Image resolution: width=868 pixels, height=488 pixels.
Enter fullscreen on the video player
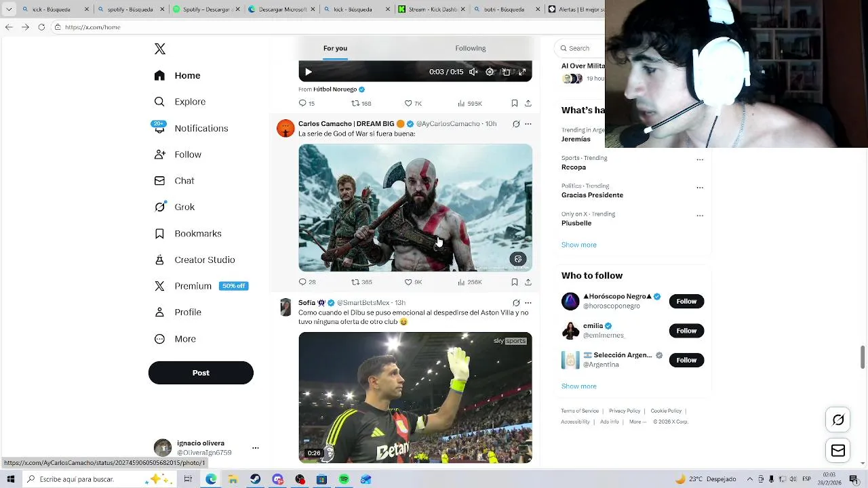[522, 72]
